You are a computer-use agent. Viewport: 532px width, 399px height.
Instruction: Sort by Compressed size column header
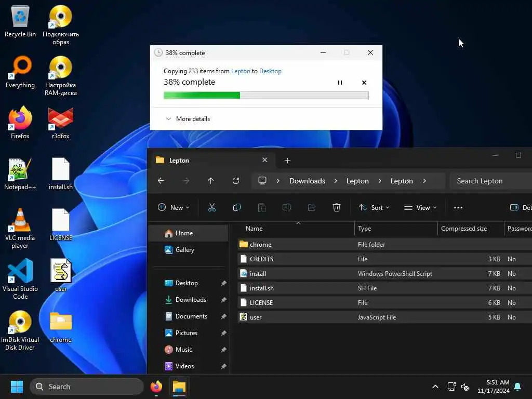pyautogui.click(x=464, y=229)
